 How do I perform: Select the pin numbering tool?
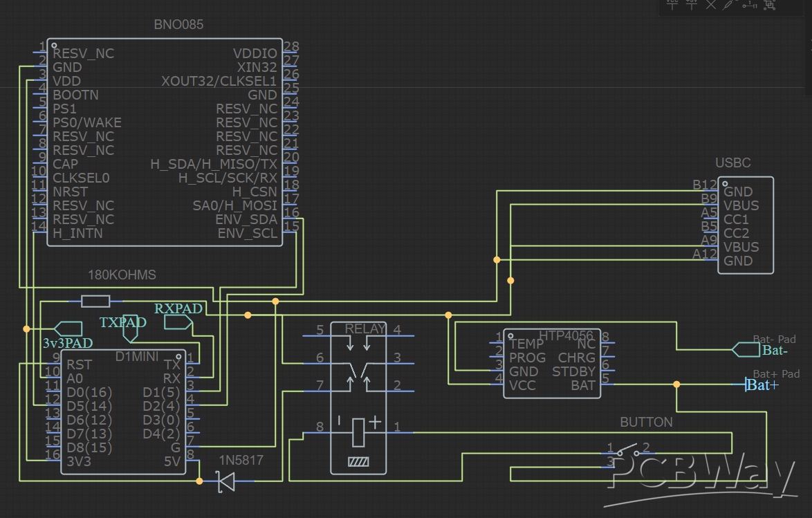point(749,6)
